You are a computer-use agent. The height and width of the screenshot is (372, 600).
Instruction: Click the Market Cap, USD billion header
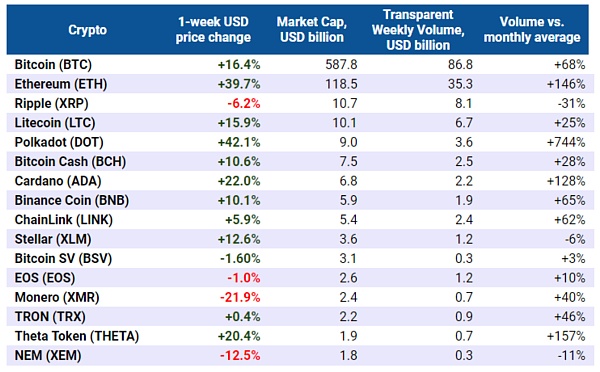[x=312, y=29]
